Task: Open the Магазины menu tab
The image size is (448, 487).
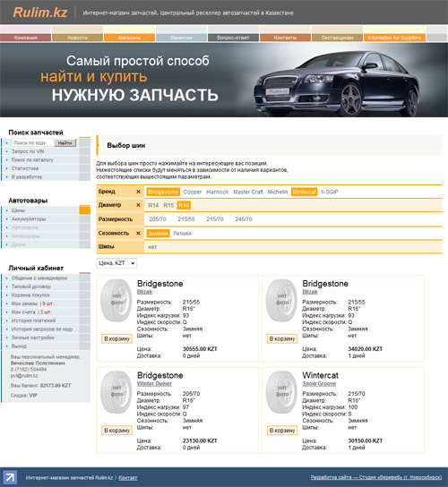Action: (x=129, y=38)
